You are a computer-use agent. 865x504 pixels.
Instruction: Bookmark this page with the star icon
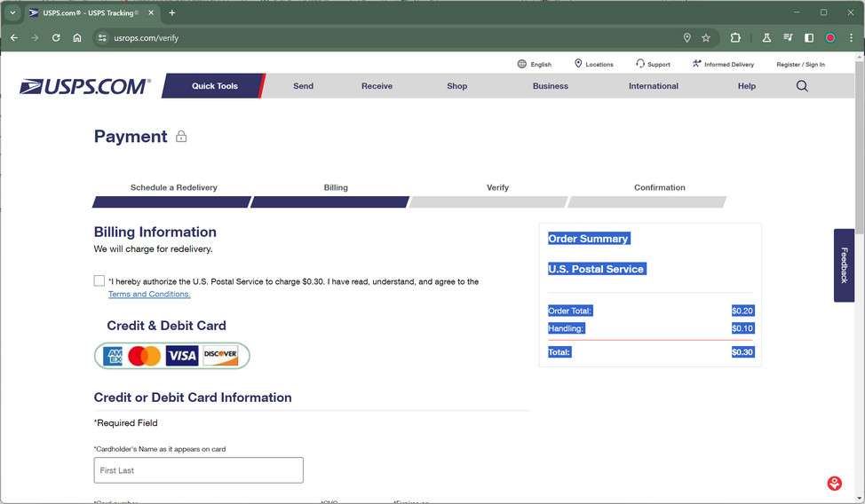click(x=705, y=37)
